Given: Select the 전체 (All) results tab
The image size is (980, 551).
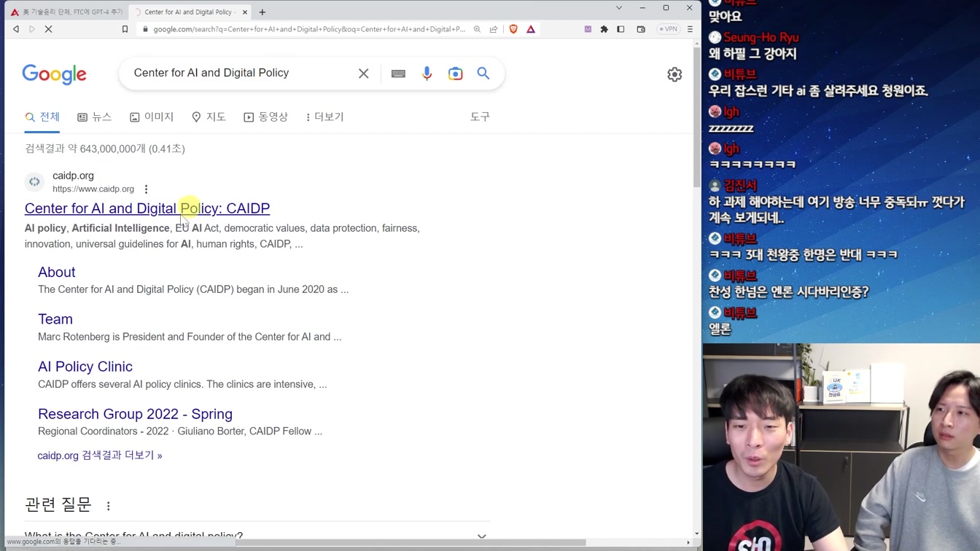Looking at the screenshot, I should tap(42, 117).
